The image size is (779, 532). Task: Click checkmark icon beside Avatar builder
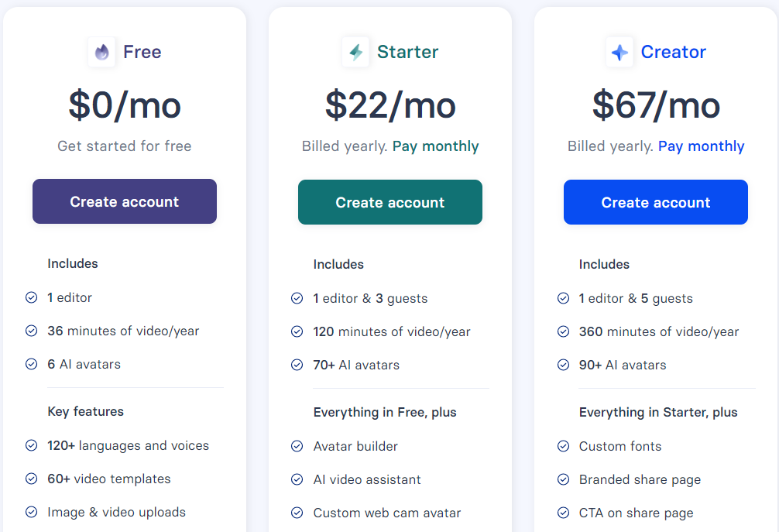[x=297, y=446]
